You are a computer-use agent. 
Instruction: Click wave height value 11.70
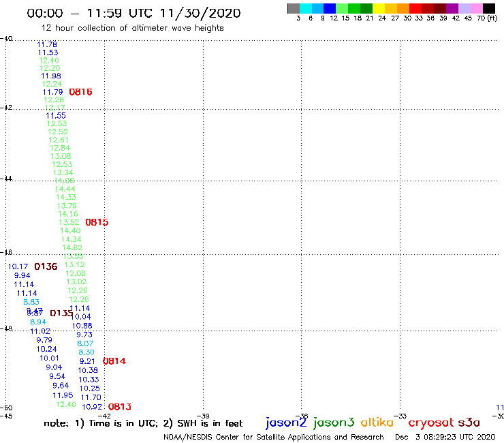91,397
